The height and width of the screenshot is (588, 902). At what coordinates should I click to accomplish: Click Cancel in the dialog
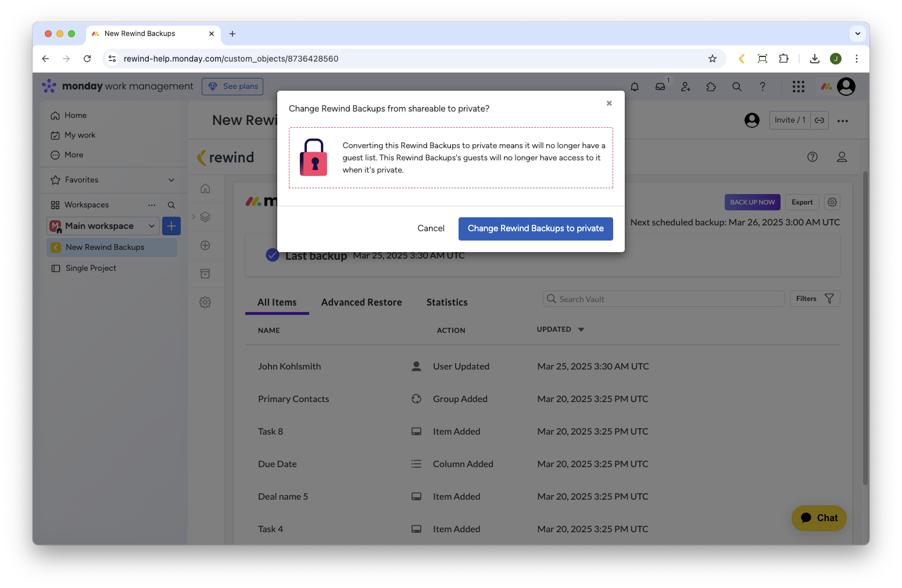[x=431, y=228]
